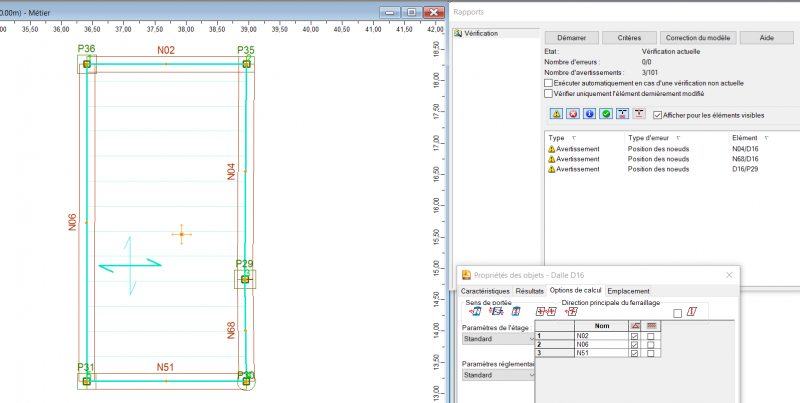800x403 pixels.
Task: Toggle the Direction principale du ferraillage checkbox
Action: pos(678,313)
